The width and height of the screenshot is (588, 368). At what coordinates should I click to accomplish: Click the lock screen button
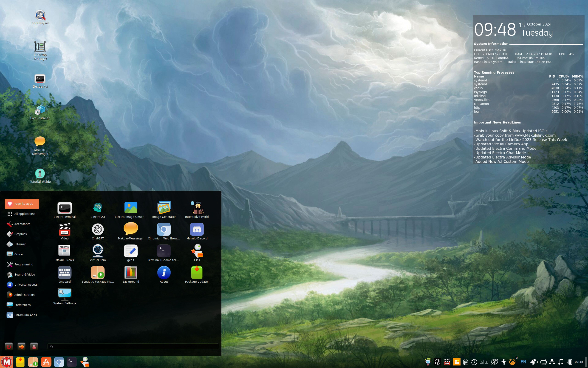pyautogui.click(x=34, y=347)
